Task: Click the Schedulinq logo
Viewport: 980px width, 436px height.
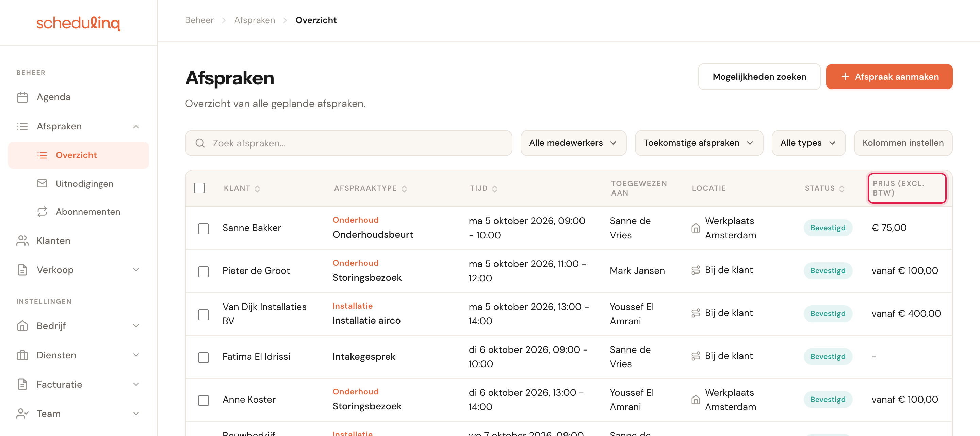Action: (78, 23)
